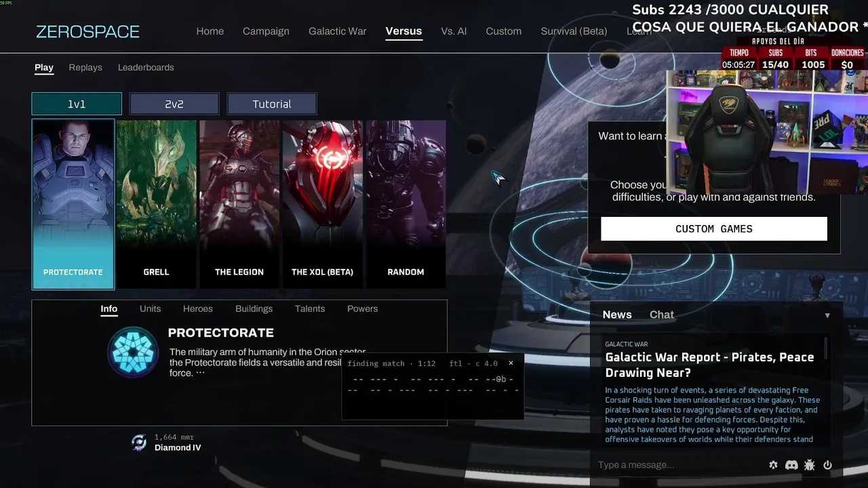The image size is (868, 488).
Task: Click the Protectorate faction emblem
Action: [133, 352]
